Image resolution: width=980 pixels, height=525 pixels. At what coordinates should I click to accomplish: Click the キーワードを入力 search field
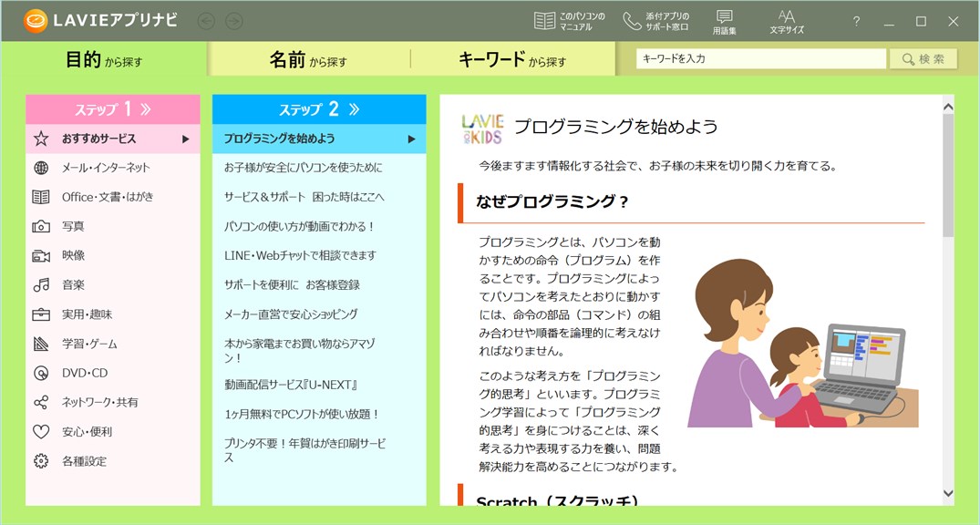pos(761,58)
